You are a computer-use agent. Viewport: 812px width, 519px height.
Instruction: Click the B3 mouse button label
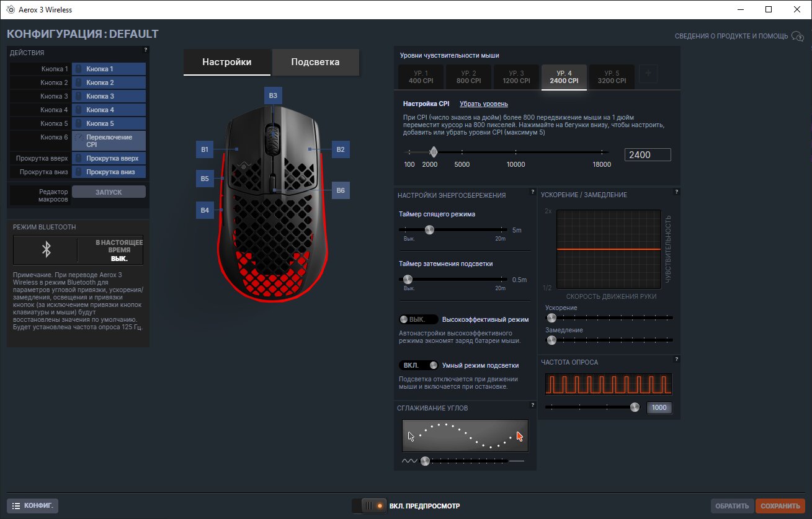(x=273, y=95)
